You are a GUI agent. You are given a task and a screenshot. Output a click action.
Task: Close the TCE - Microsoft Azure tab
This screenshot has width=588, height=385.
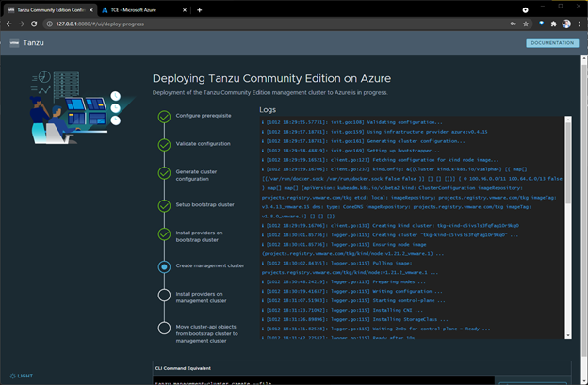tap(185, 10)
